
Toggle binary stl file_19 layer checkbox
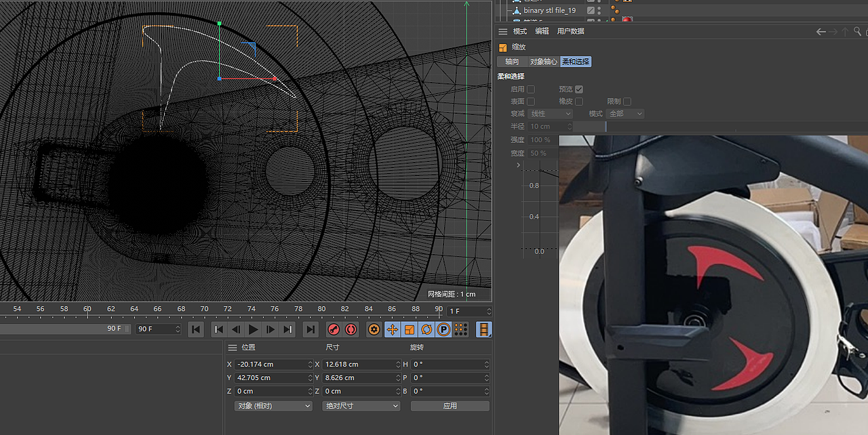pyautogui.click(x=591, y=10)
